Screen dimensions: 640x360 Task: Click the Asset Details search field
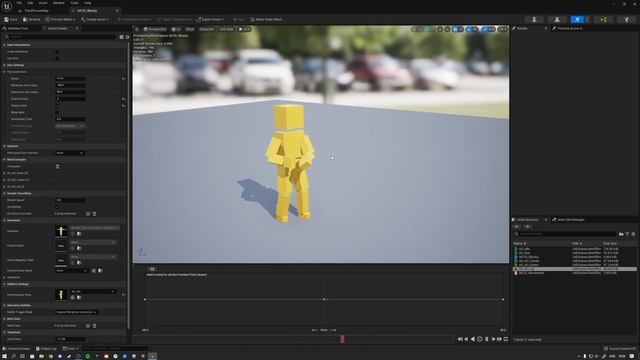[61, 37]
